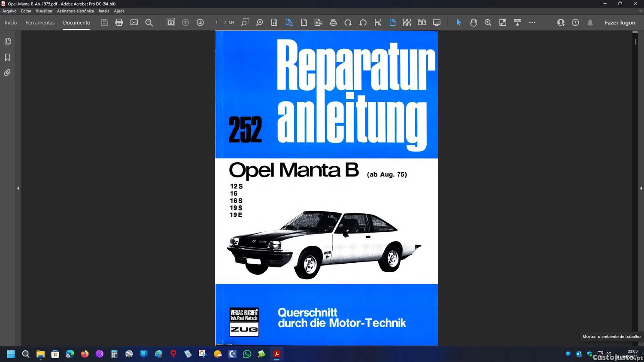Click the Fazer logon button
This screenshot has width=644, height=362.
[x=620, y=23]
